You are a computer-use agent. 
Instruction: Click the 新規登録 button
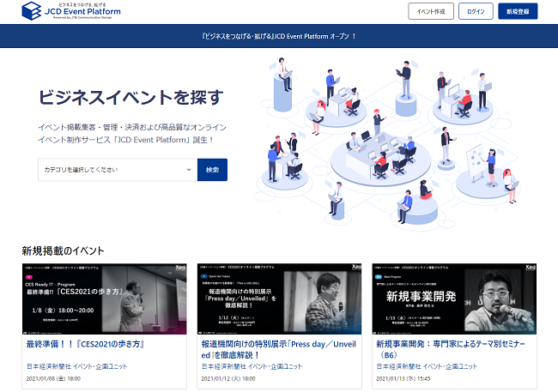click(x=518, y=11)
